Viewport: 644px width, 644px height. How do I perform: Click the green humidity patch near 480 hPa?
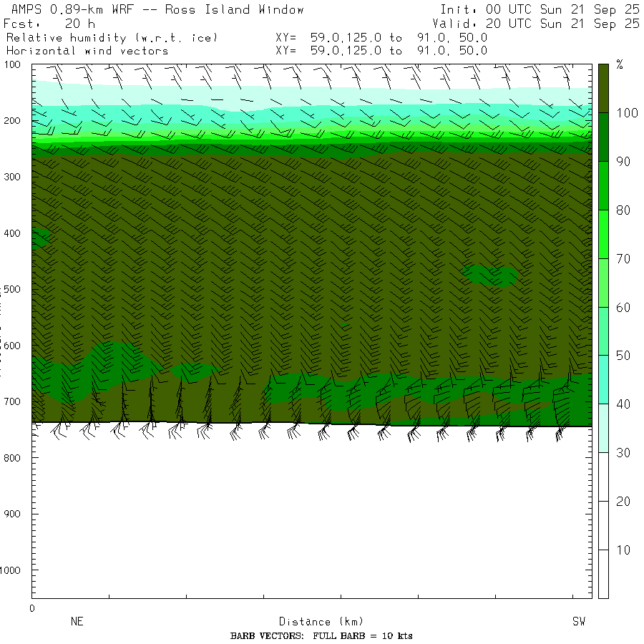(x=490, y=275)
